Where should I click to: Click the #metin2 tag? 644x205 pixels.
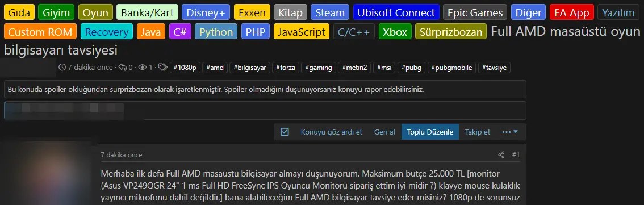click(355, 68)
